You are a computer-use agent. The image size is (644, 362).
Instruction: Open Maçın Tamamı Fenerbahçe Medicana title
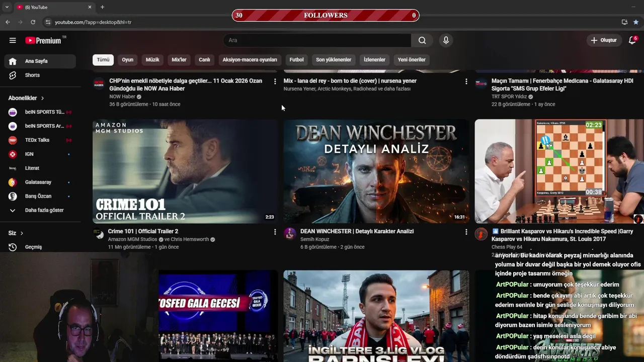[x=562, y=84]
